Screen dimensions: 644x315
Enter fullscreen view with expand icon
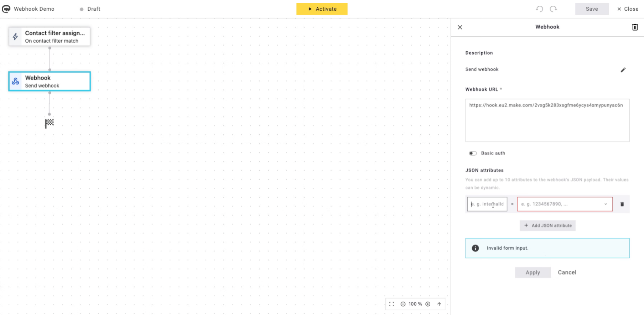pos(391,304)
